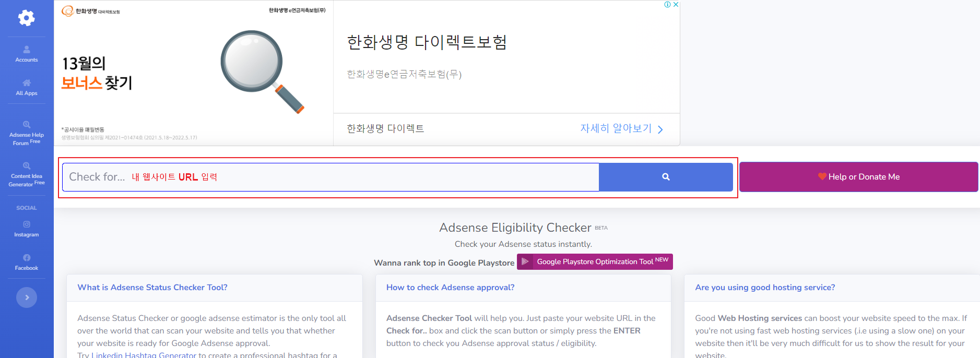Click Help or Donate Me button
The width and height of the screenshot is (980, 358).
click(859, 177)
